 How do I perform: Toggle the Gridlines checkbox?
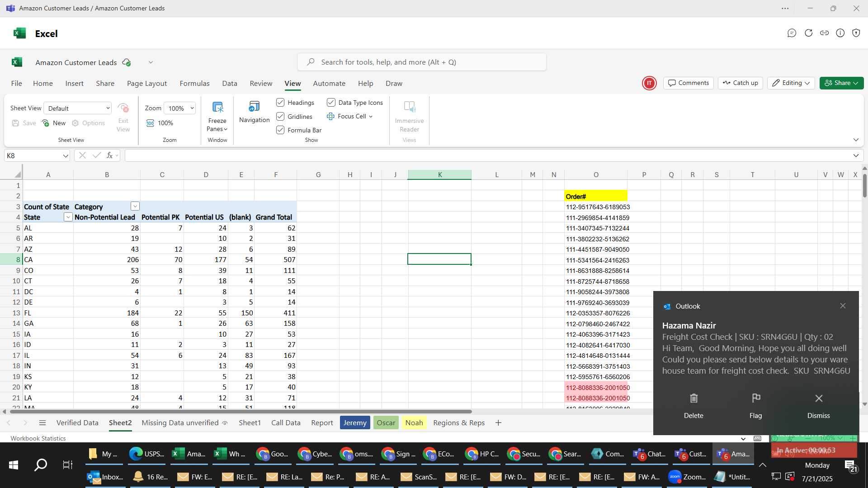(x=280, y=117)
